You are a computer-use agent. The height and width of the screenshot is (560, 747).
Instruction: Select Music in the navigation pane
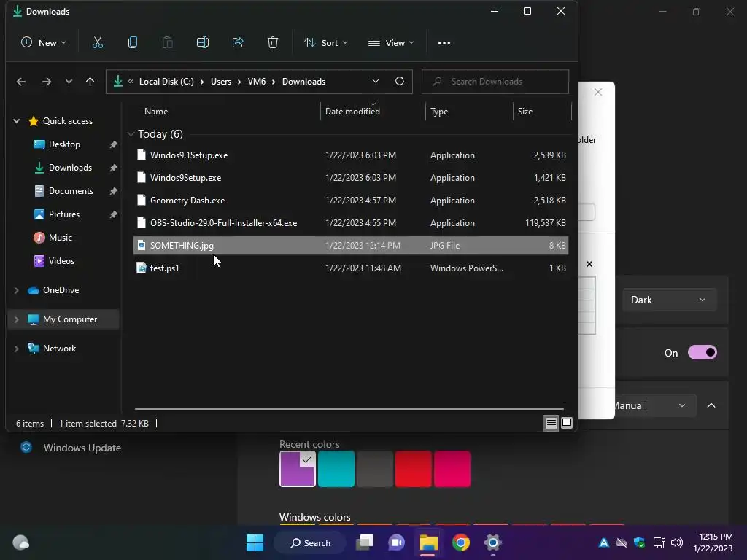pyautogui.click(x=60, y=238)
